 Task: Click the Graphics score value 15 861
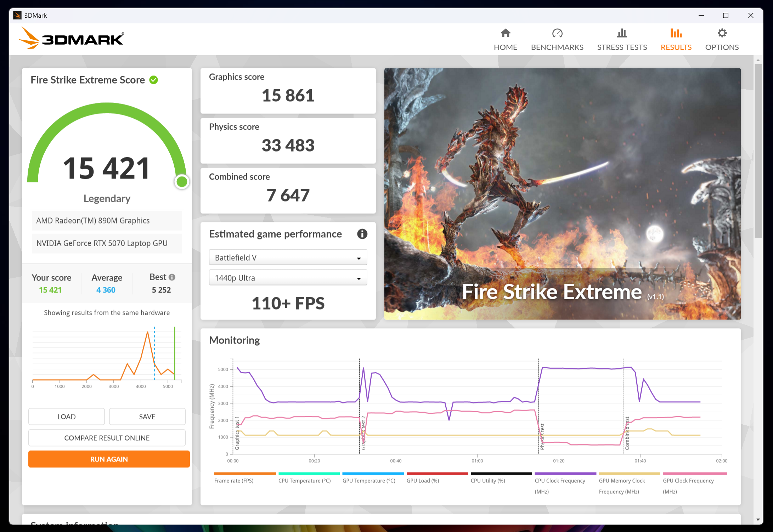288,96
